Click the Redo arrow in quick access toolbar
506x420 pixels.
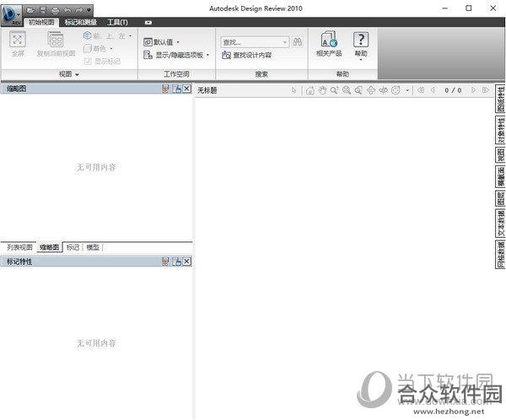pyautogui.click(x=79, y=10)
